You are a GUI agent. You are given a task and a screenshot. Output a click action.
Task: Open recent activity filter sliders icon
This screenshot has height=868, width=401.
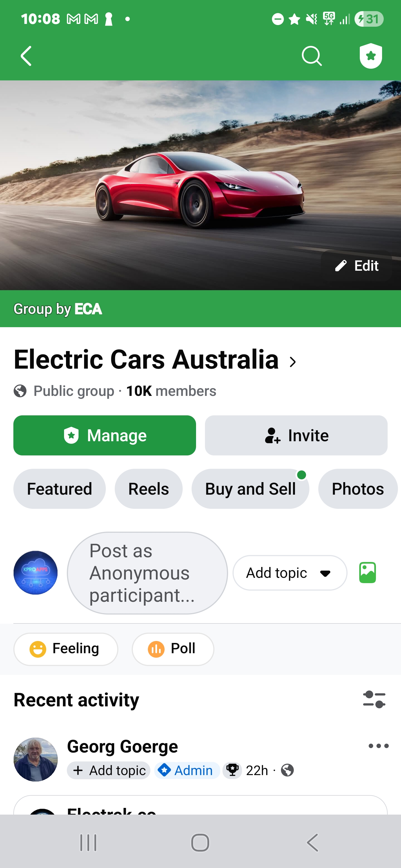point(374,699)
